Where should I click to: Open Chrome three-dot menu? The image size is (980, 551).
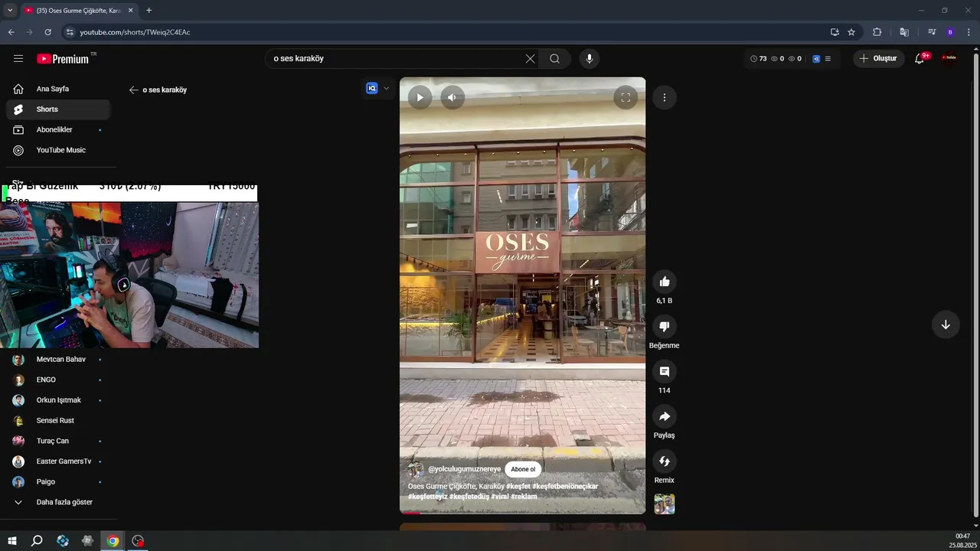[x=969, y=32]
